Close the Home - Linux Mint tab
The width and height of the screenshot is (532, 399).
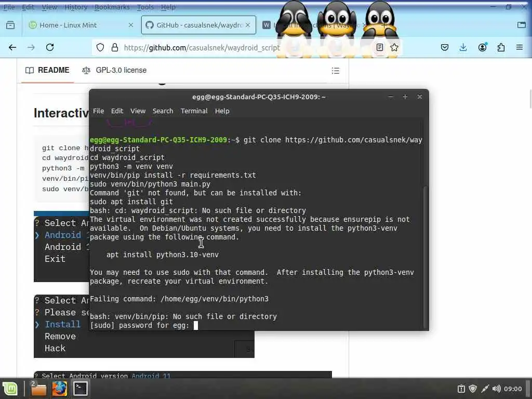coord(130,25)
